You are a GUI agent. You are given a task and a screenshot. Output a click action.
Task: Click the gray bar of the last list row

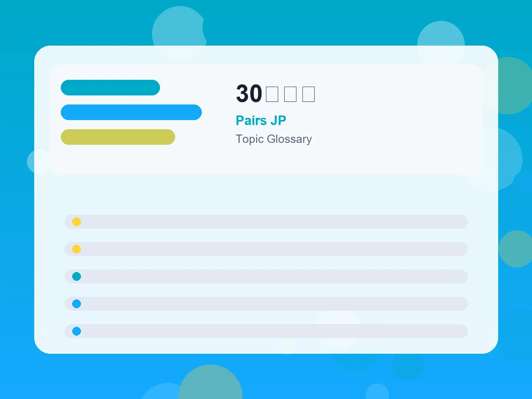pyautogui.click(x=266, y=331)
